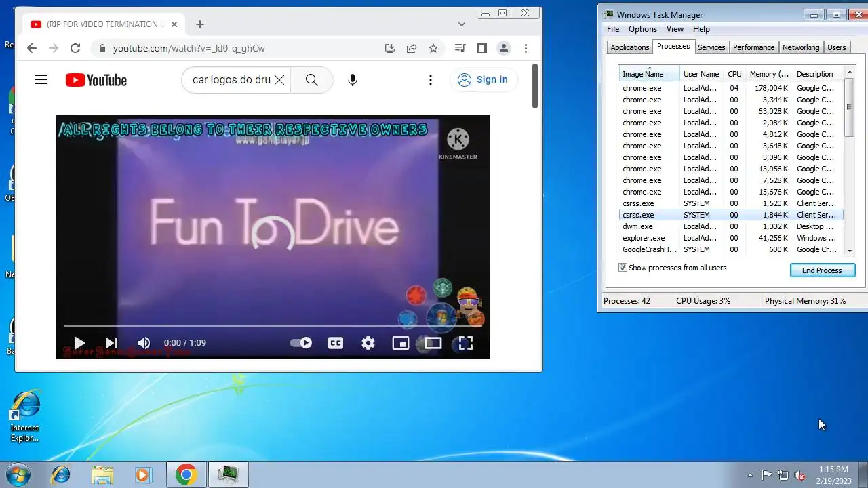This screenshot has height=488, width=868.
Task: Clear the YouTube search text
Action: pos(279,80)
